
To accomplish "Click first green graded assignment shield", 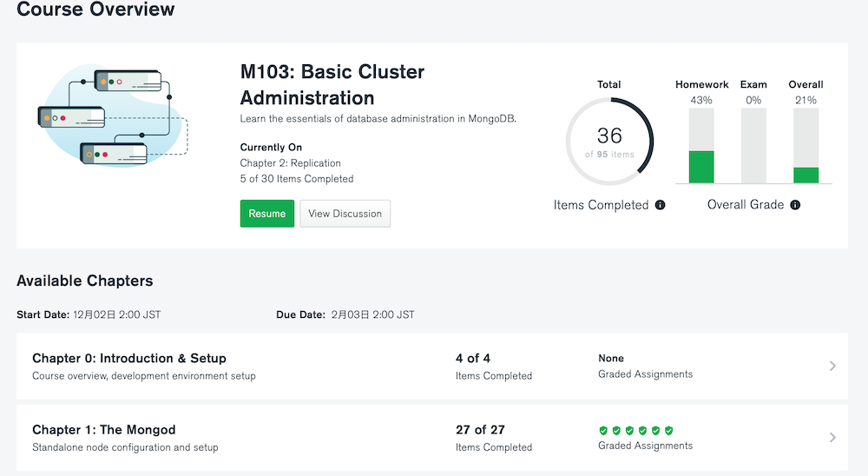I will pos(603,431).
